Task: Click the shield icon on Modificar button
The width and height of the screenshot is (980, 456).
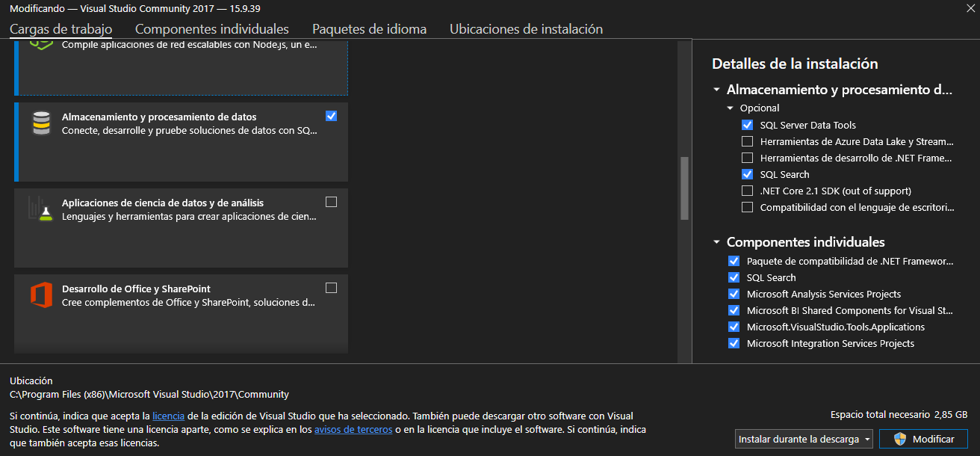Action: (x=899, y=440)
